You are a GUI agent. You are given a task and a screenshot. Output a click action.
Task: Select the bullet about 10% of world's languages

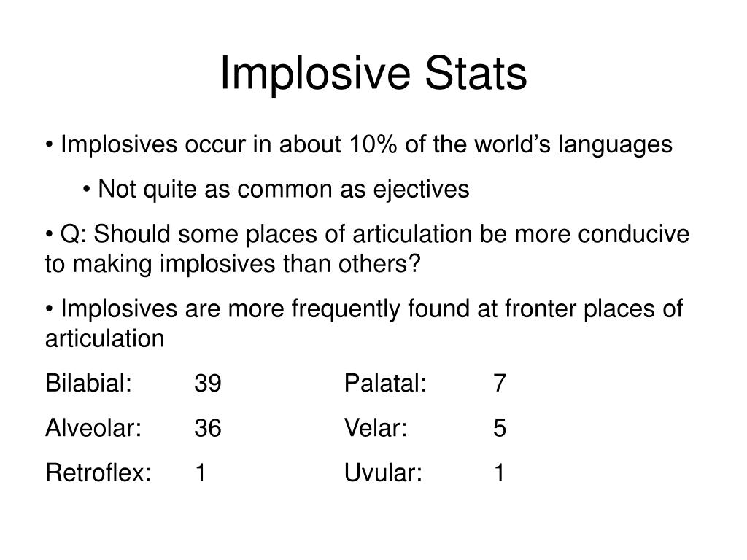[x=359, y=144]
